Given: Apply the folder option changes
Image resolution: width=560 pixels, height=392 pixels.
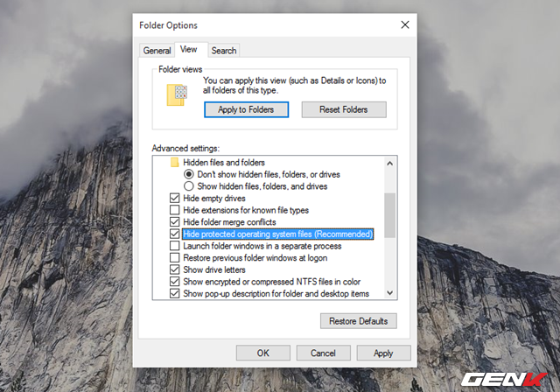Looking at the screenshot, I should (383, 353).
